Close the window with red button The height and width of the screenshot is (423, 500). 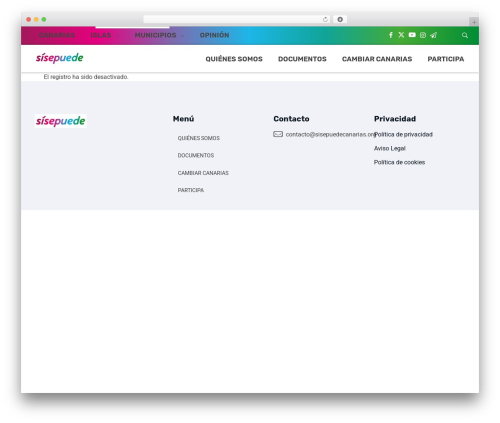coord(29,19)
